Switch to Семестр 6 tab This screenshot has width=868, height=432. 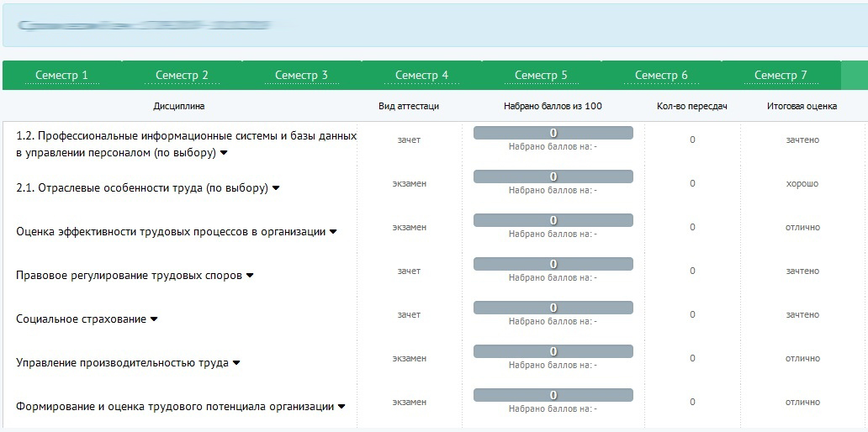[x=661, y=76]
